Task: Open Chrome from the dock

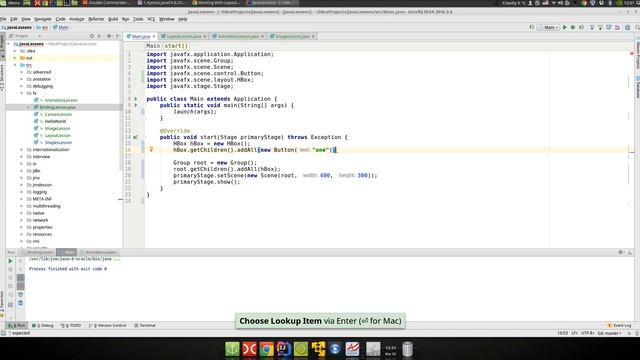Action: [x=267, y=349]
